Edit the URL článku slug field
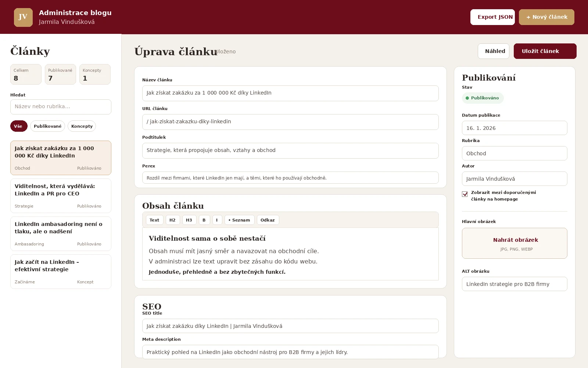The image size is (588, 368). pyautogui.click(x=290, y=122)
